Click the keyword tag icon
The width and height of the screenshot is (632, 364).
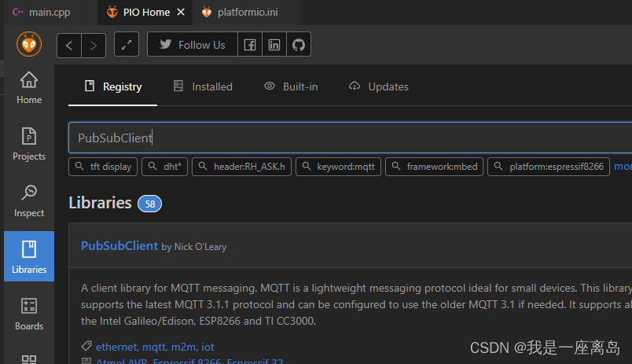point(86,346)
